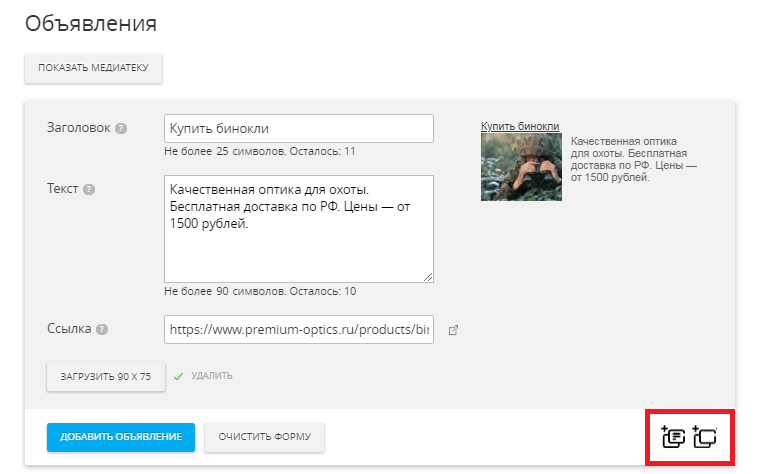Click the help icon next to Заголовок
The width and height of the screenshot is (760, 474).
tap(121, 128)
